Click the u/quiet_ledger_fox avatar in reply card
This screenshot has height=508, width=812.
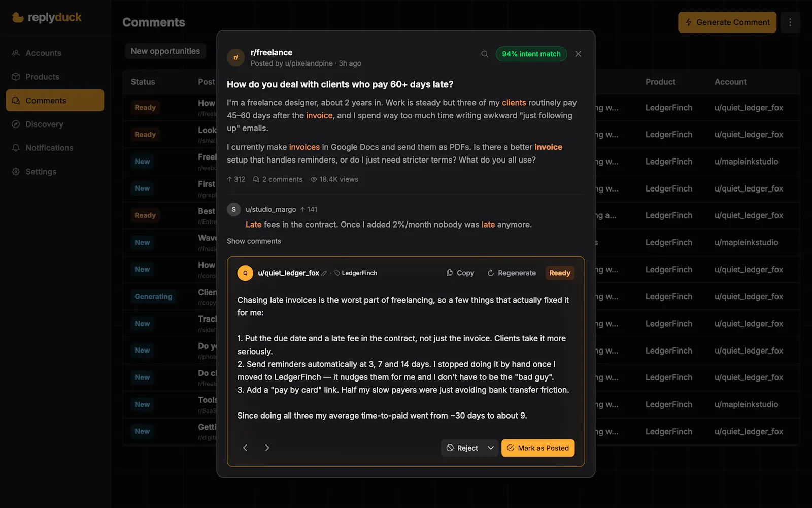pos(245,273)
